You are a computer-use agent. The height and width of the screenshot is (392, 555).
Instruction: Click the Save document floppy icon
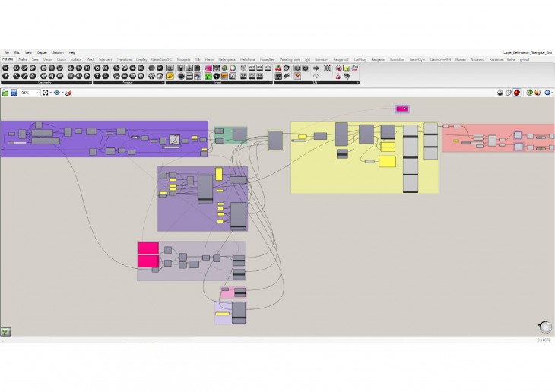(14, 93)
